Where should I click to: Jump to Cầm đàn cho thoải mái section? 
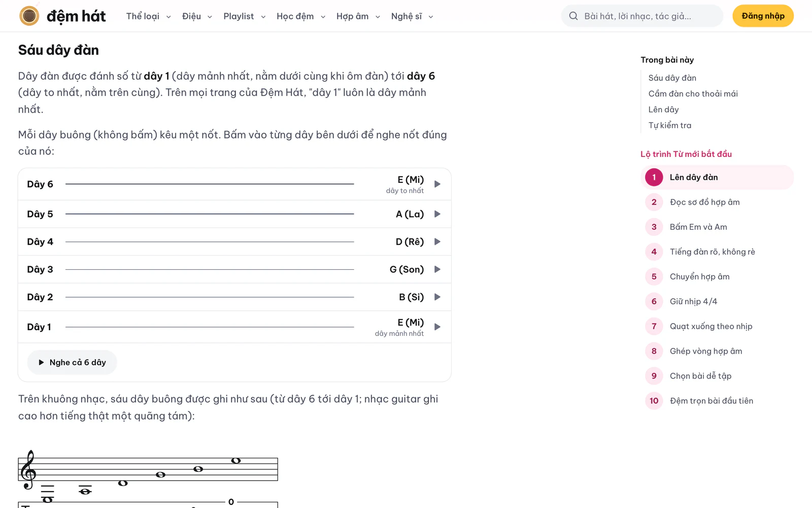click(693, 93)
